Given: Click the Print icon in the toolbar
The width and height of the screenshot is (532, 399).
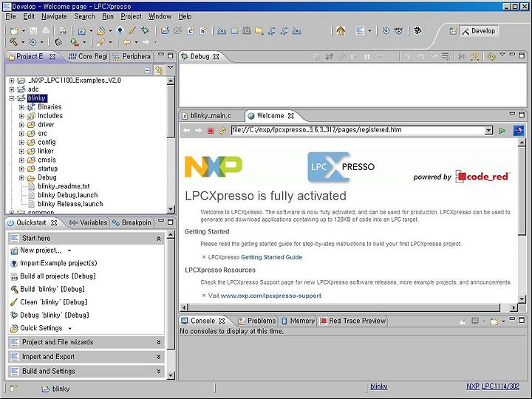Looking at the screenshot, I should [46, 31].
